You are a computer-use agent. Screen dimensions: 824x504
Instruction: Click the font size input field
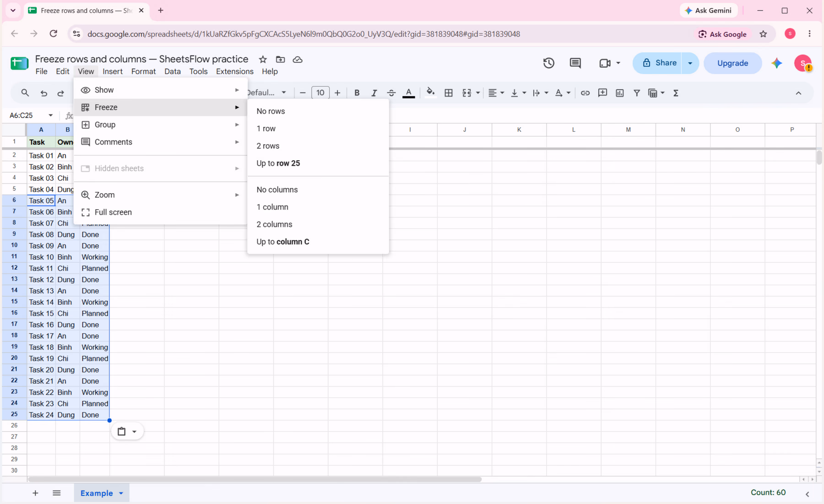320,93
